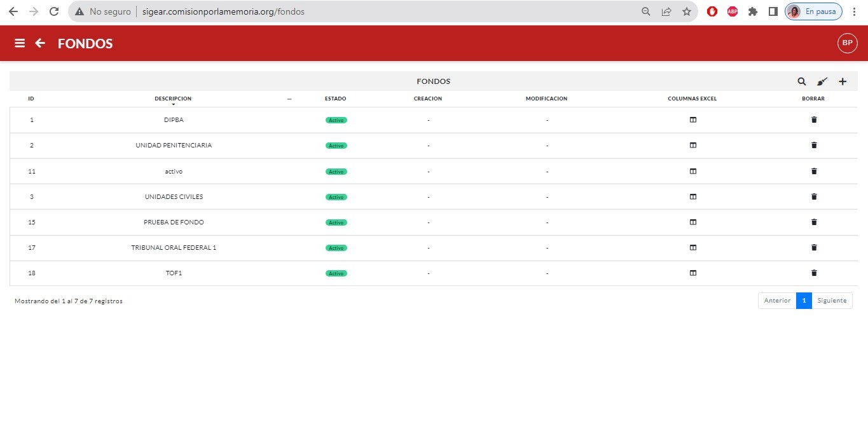Image resolution: width=868 pixels, height=438 pixels.
Task: Click the broom clear-filters icon
Action: (822, 81)
